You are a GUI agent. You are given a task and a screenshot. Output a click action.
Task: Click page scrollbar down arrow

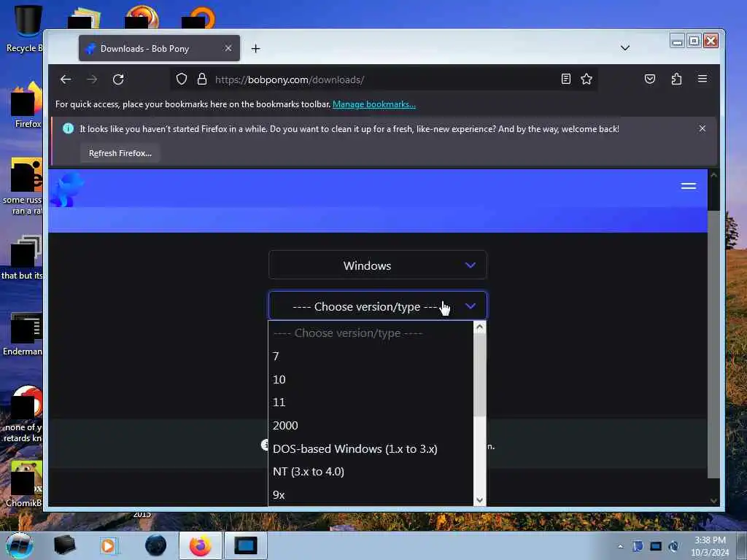coord(713,500)
